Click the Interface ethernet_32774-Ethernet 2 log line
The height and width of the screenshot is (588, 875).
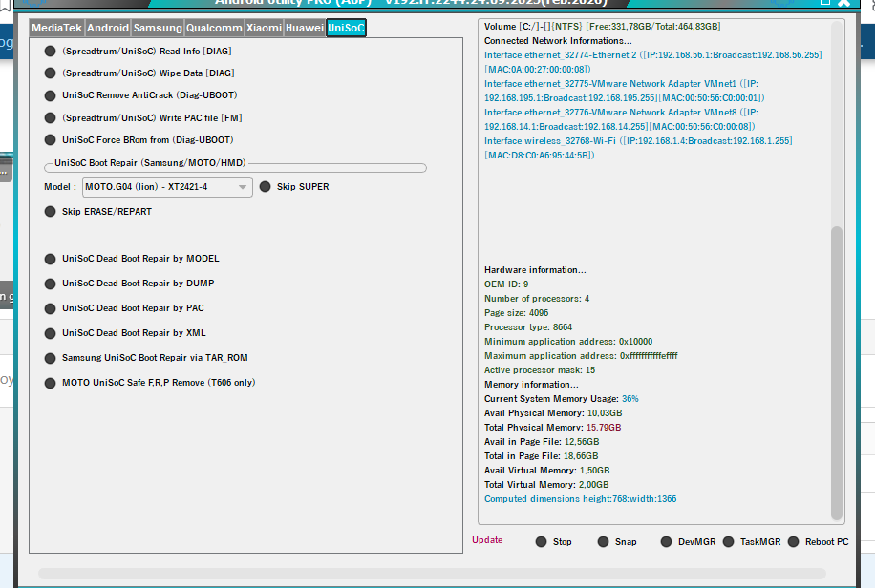point(652,62)
